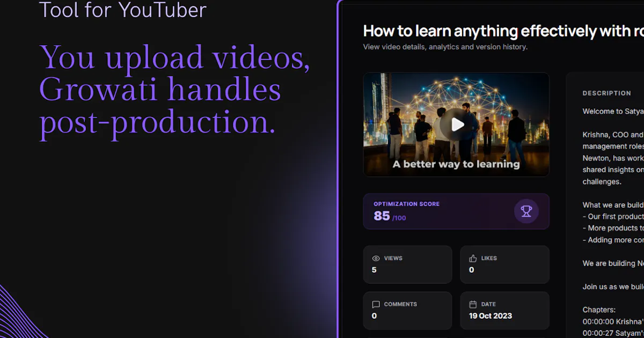
Task: Click the 'Chapters:' line in description
Action: click(x=599, y=310)
